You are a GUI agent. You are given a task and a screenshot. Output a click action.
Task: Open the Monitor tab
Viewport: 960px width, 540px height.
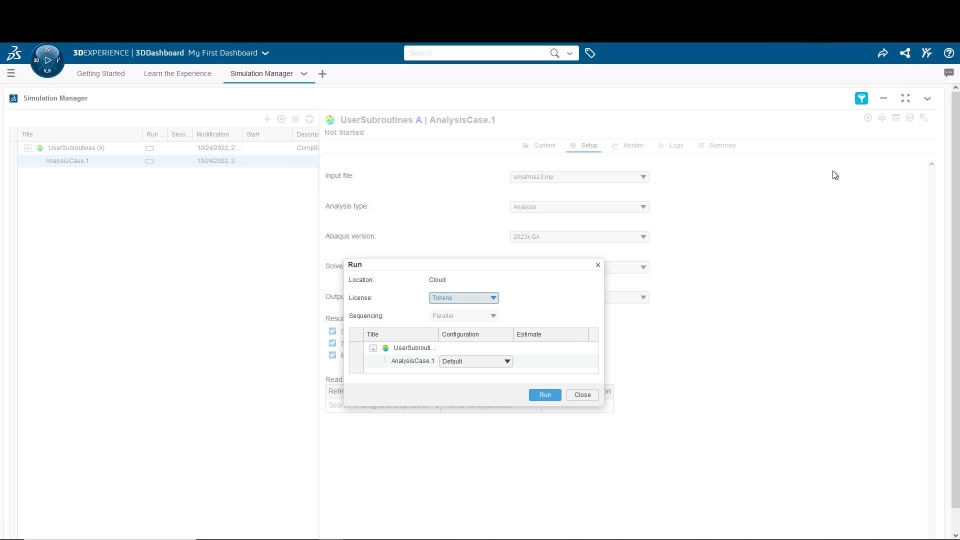click(x=628, y=146)
